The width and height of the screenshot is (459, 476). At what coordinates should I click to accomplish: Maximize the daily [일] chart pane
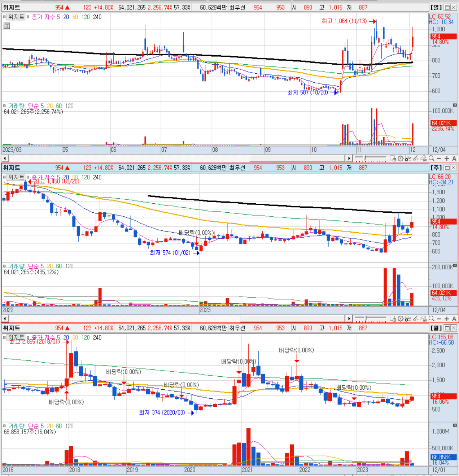(447, 8)
